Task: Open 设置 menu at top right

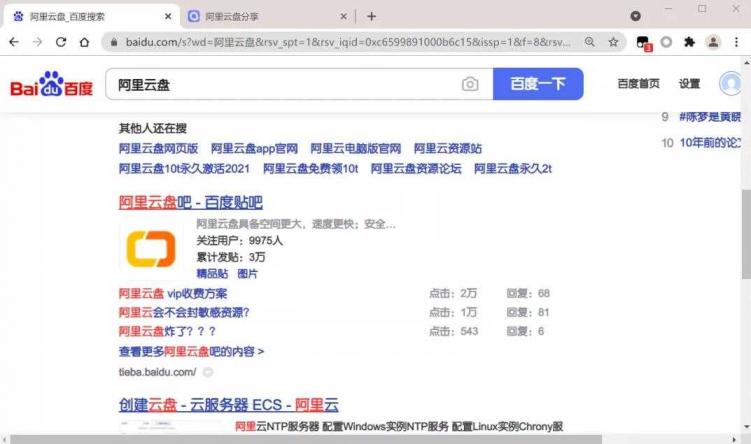Action: pyautogui.click(x=689, y=84)
